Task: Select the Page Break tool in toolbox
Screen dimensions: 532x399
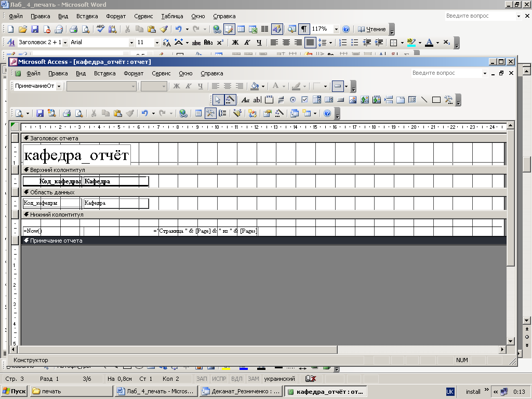Action: pos(389,100)
